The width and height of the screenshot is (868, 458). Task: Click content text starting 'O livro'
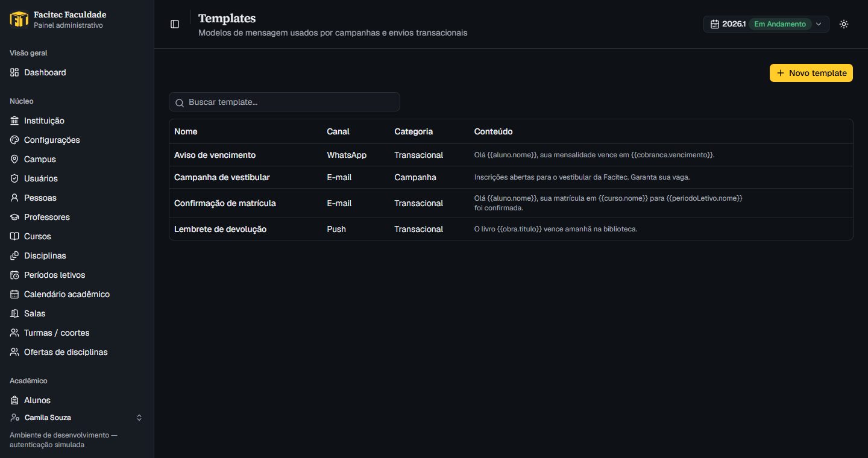click(x=556, y=229)
